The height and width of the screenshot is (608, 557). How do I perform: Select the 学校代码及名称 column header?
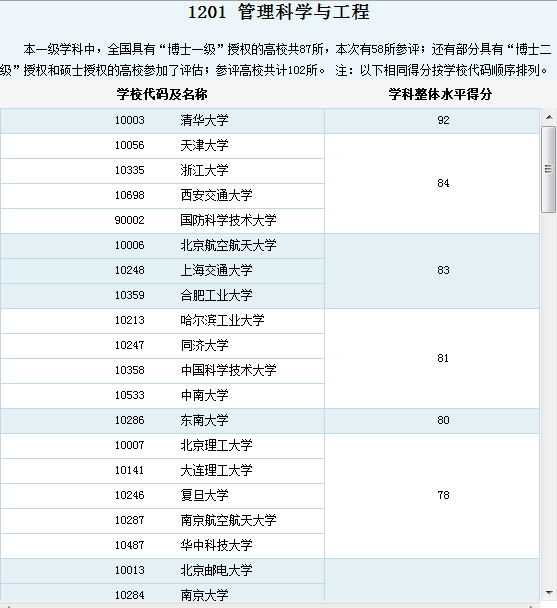pos(162,94)
